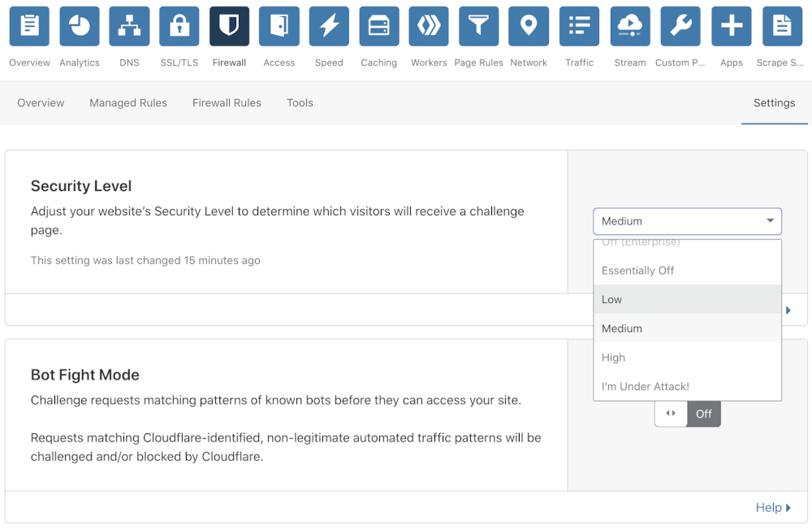Open the Caching drive icon

(x=379, y=27)
